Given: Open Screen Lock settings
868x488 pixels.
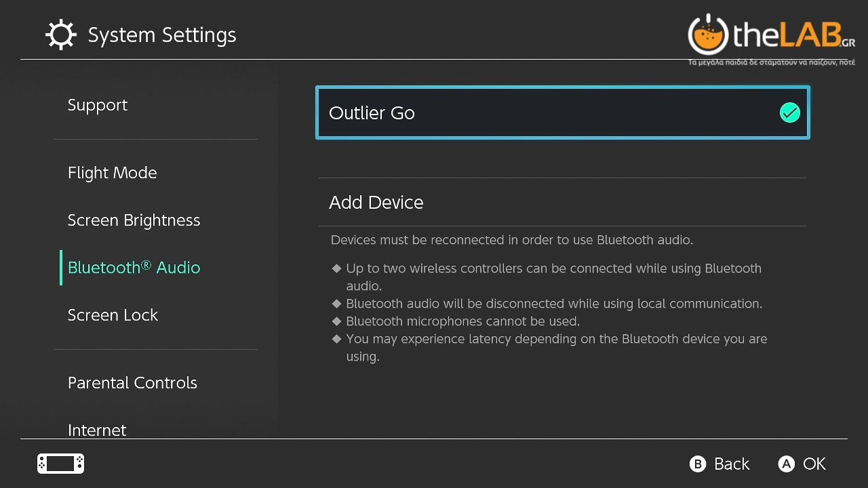Looking at the screenshot, I should click(x=113, y=315).
